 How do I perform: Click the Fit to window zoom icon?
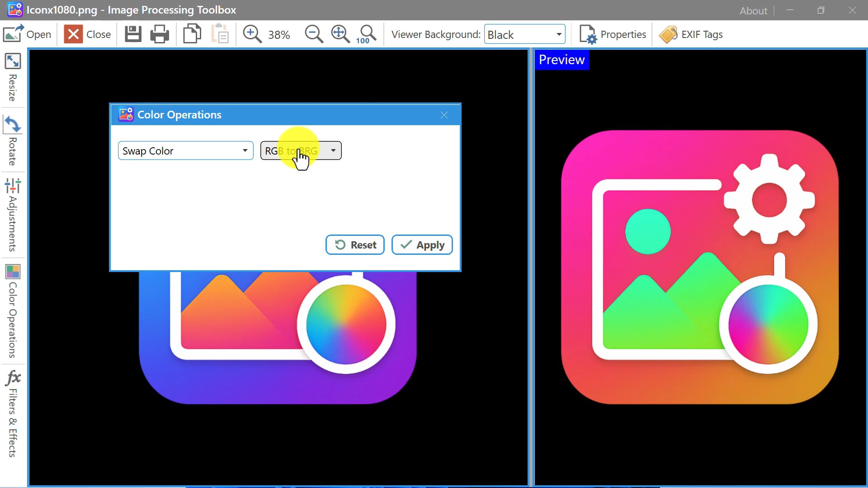pos(340,34)
